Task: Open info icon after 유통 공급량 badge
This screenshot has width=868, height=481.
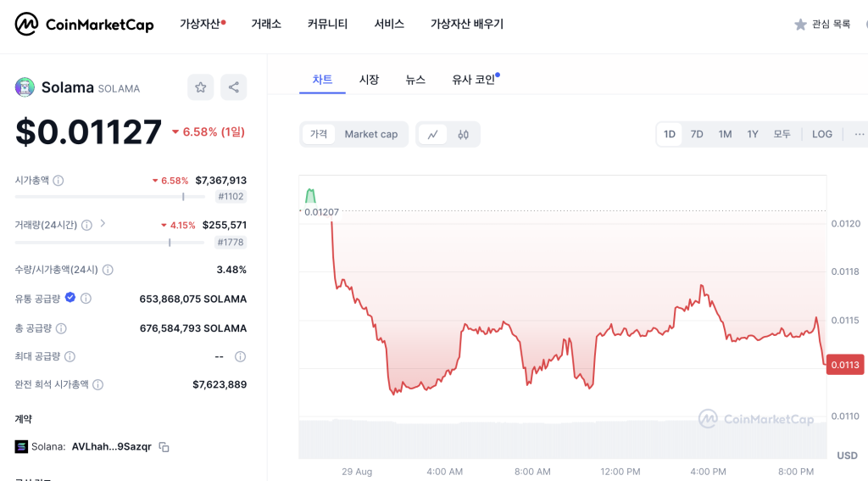Action: [x=86, y=299]
